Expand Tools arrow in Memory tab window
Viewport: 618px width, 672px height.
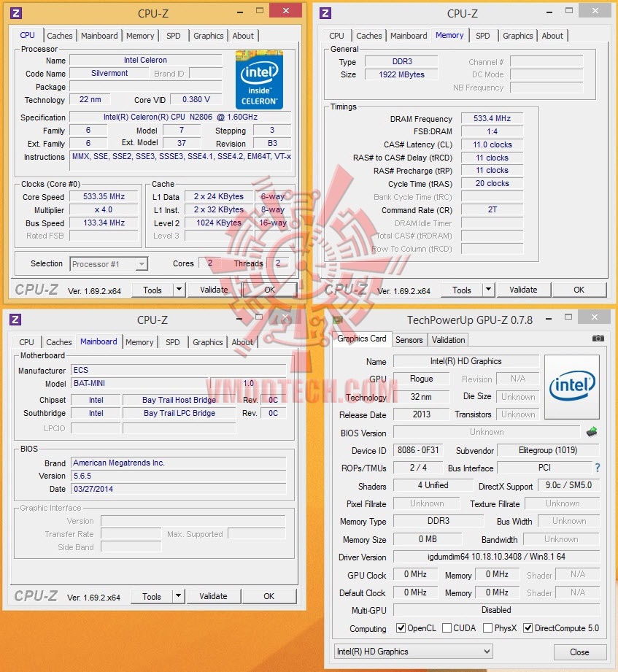(x=489, y=290)
